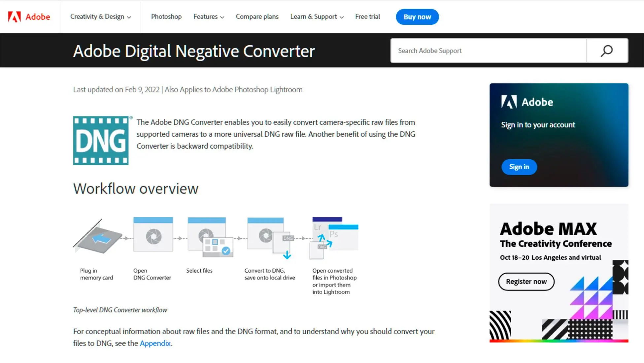Click the Appendix hyperlink
This screenshot has height=363, width=644.
click(155, 343)
